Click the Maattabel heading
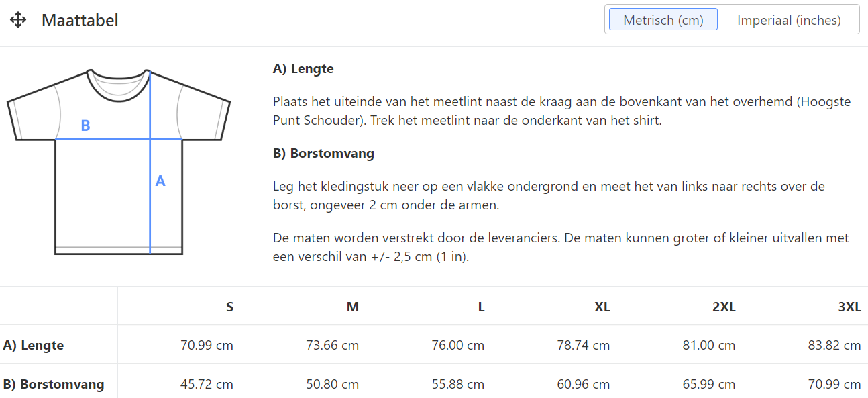Viewport: 868px width, 398px height. 80,20
